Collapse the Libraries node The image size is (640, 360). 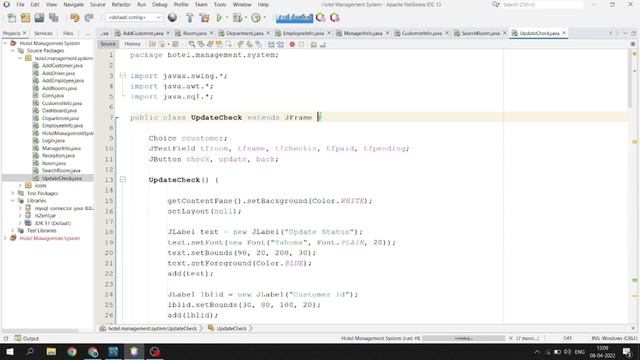[13, 200]
